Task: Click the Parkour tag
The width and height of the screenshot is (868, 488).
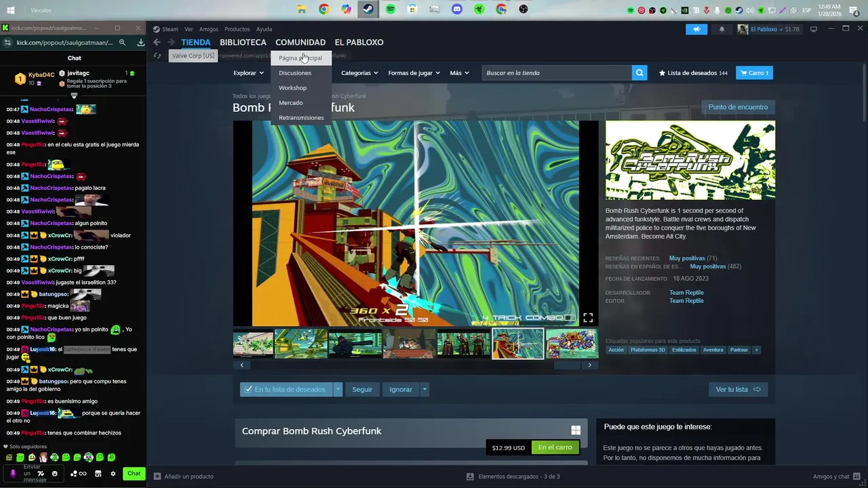Action: pyautogui.click(x=739, y=350)
